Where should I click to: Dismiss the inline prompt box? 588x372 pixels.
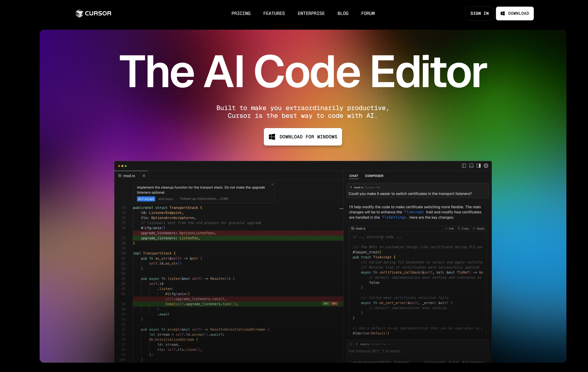pos(272,185)
